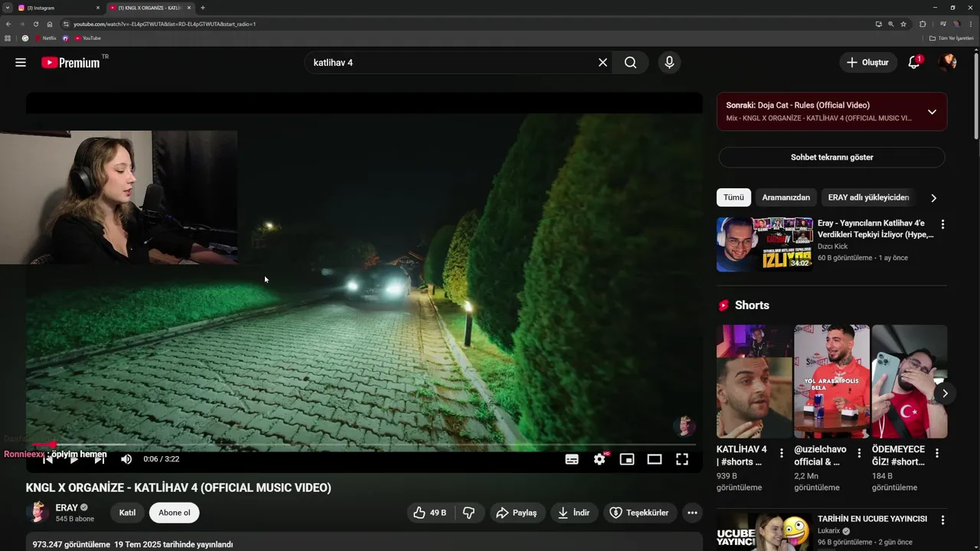
Task: Close the Instagram browser tab
Action: click(98, 8)
